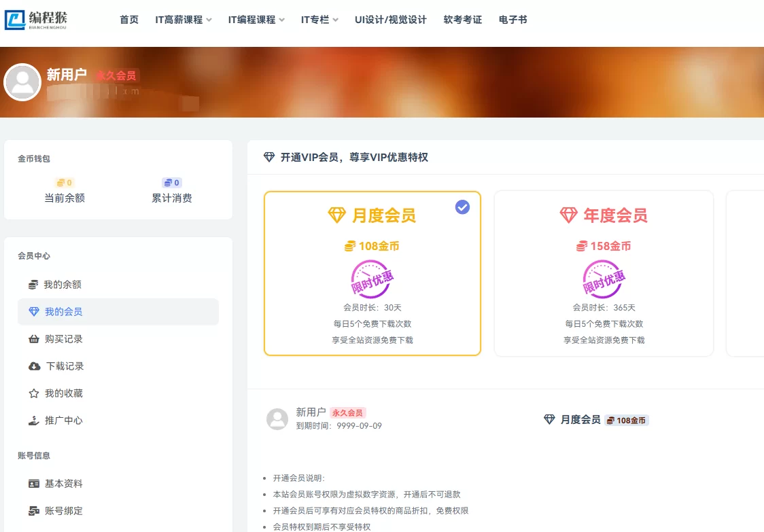The height and width of the screenshot is (532, 764).
Task: Click the orange diamond icon of 月度会员
Action: (336, 215)
